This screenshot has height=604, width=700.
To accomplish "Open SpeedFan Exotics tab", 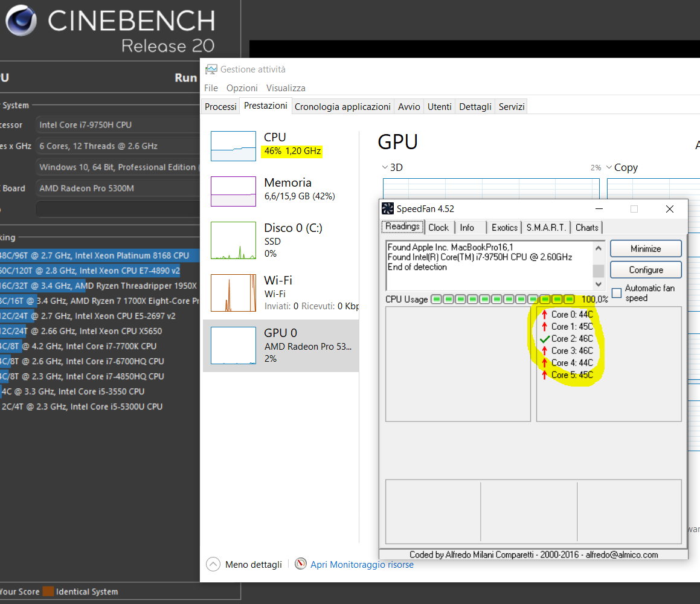I will [504, 228].
